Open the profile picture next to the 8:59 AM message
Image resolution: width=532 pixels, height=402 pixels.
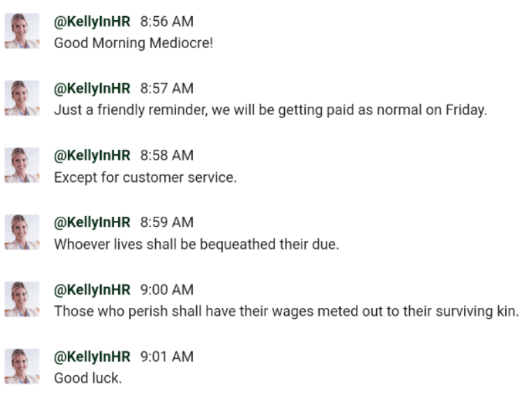[22, 232]
